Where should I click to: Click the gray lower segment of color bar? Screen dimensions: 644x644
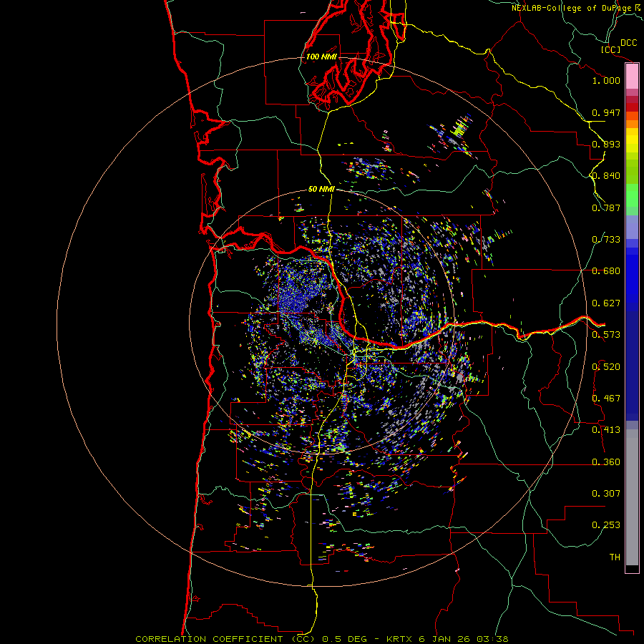[632, 497]
